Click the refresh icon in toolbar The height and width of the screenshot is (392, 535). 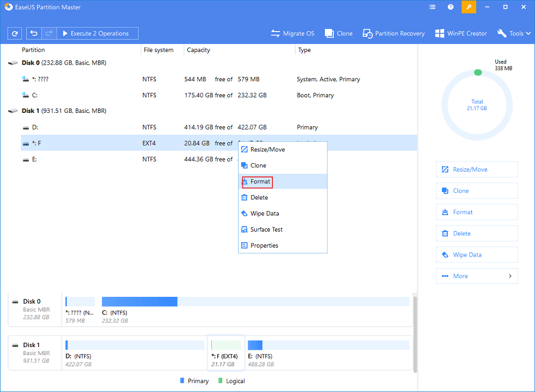(x=15, y=34)
